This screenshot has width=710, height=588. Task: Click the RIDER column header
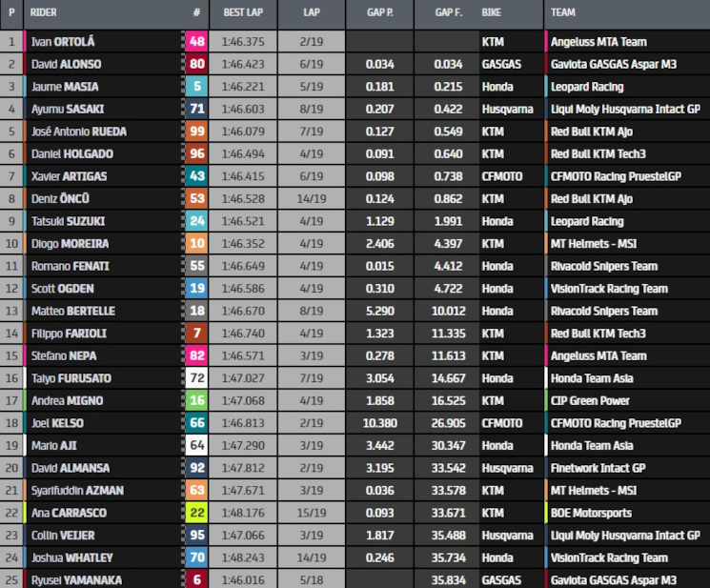pos(44,12)
